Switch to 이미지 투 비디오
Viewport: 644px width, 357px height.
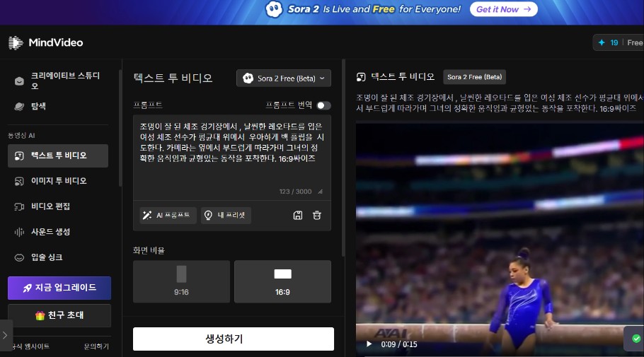coord(58,181)
